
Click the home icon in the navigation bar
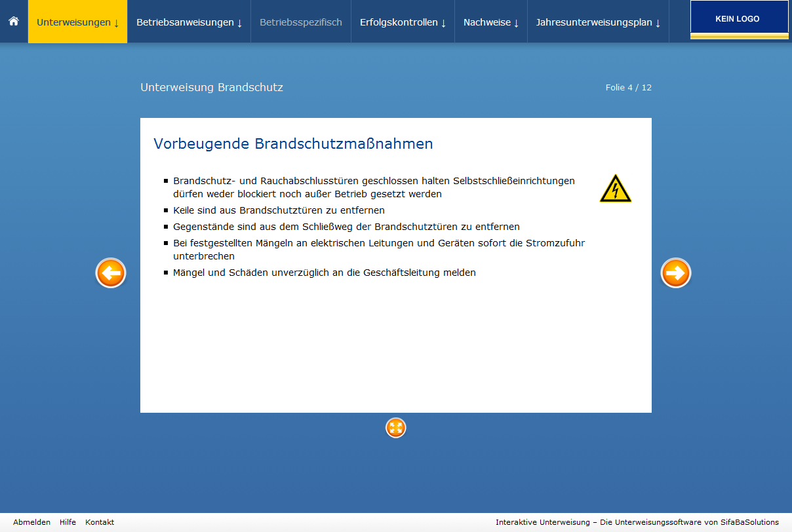[x=13, y=21]
